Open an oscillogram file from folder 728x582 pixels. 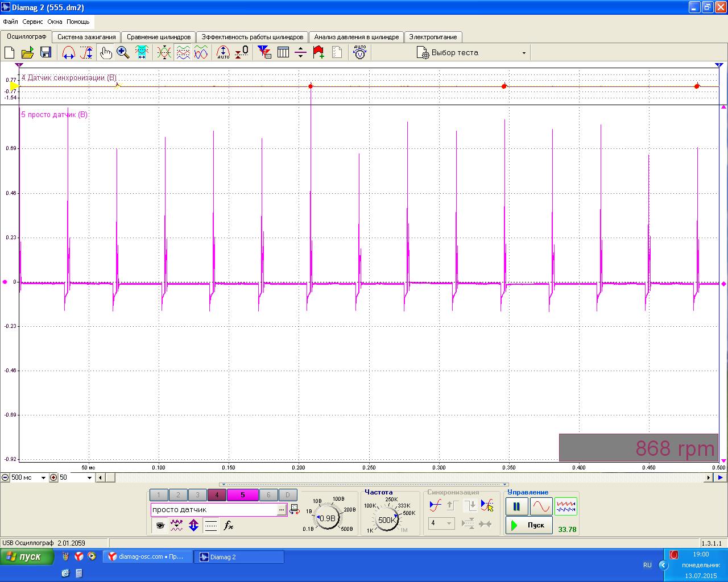point(27,53)
